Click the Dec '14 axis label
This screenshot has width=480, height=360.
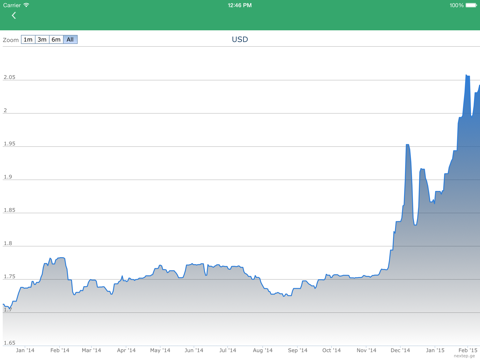pyautogui.click(x=400, y=350)
